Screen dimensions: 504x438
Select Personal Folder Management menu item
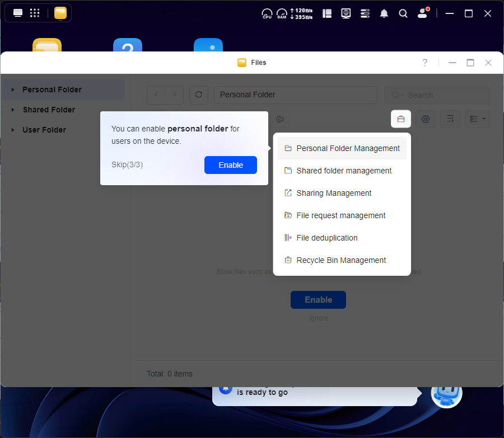tap(348, 148)
